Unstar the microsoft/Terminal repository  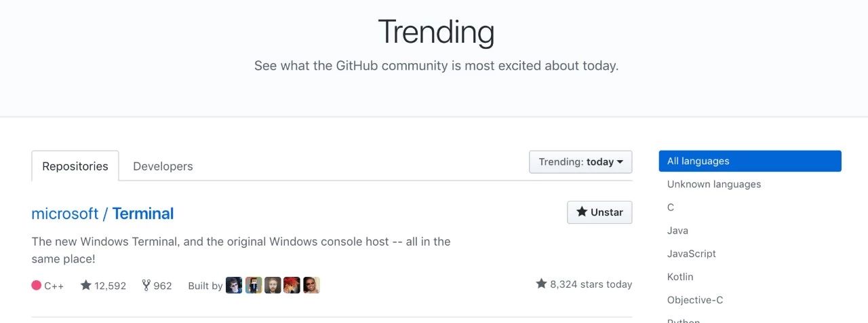(599, 212)
